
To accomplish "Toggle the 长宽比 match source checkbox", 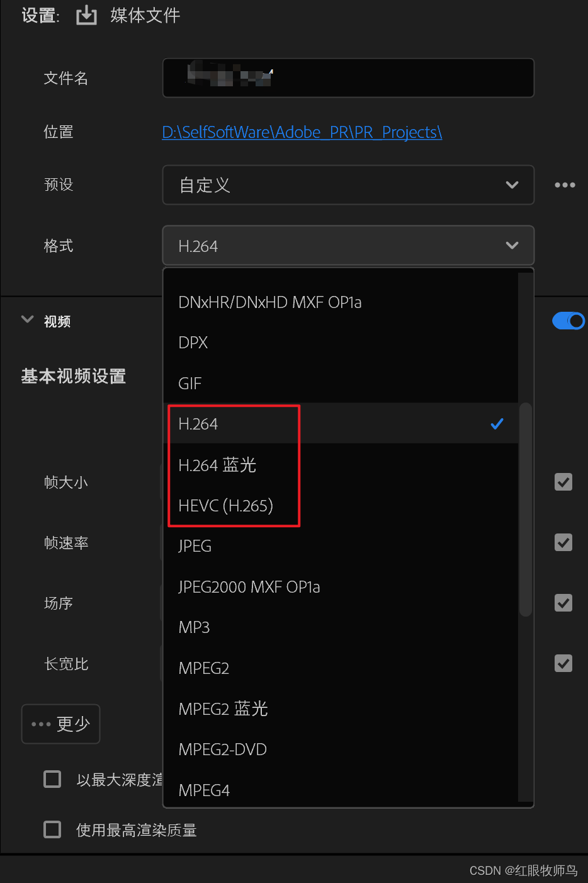I will (563, 663).
